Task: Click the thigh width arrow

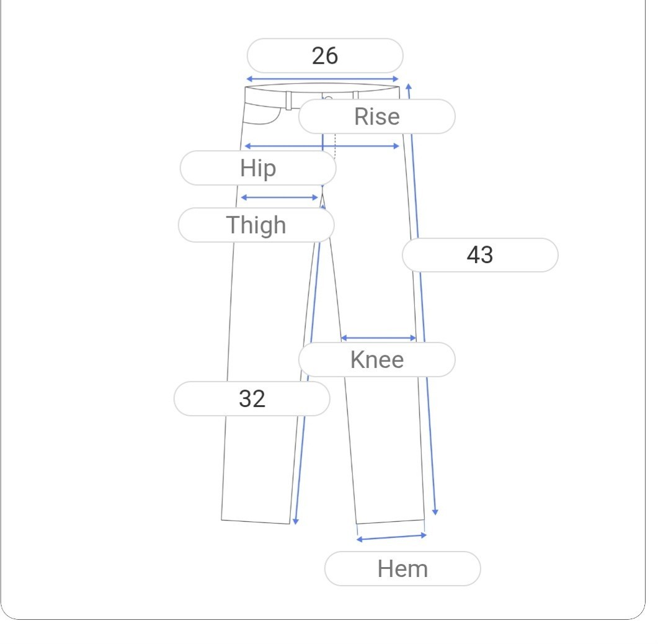Action: pyautogui.click(x=280, y=197)
